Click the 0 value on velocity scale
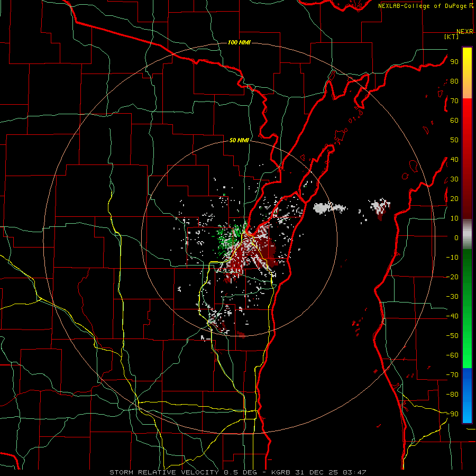Viewport: 476px width, 476px height. (456, 237)
